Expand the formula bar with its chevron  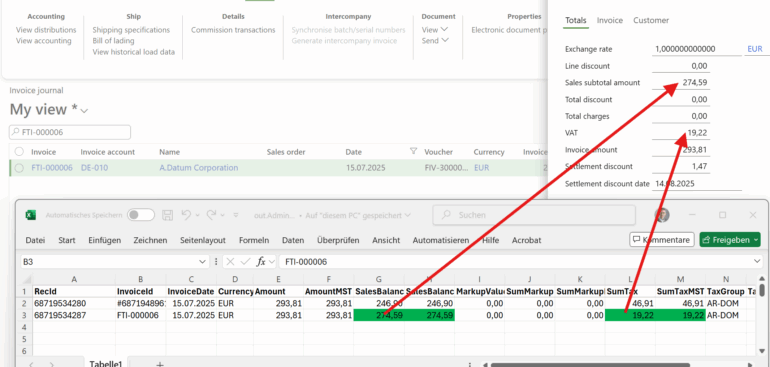756,262
